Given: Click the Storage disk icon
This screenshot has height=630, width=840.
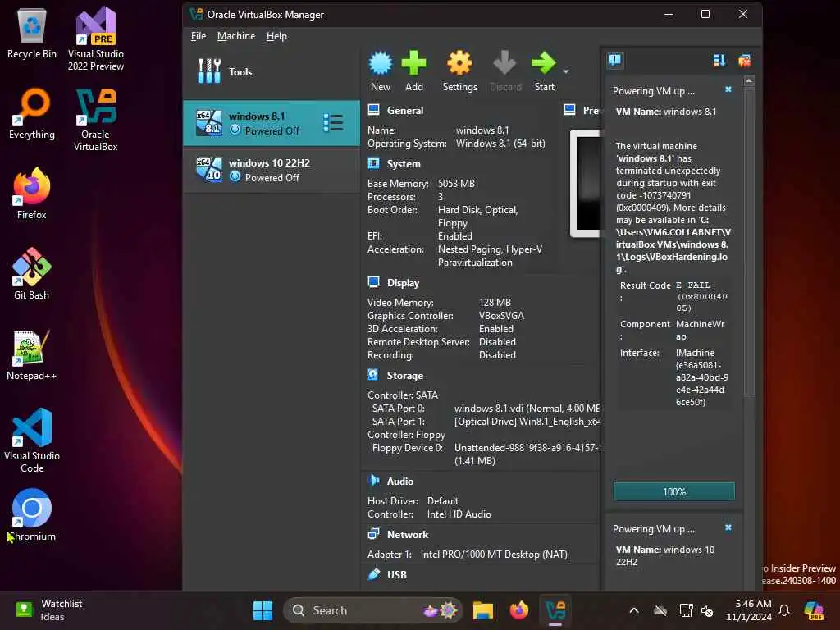Looking at the screenshot, I should click(x=373, y=374).
